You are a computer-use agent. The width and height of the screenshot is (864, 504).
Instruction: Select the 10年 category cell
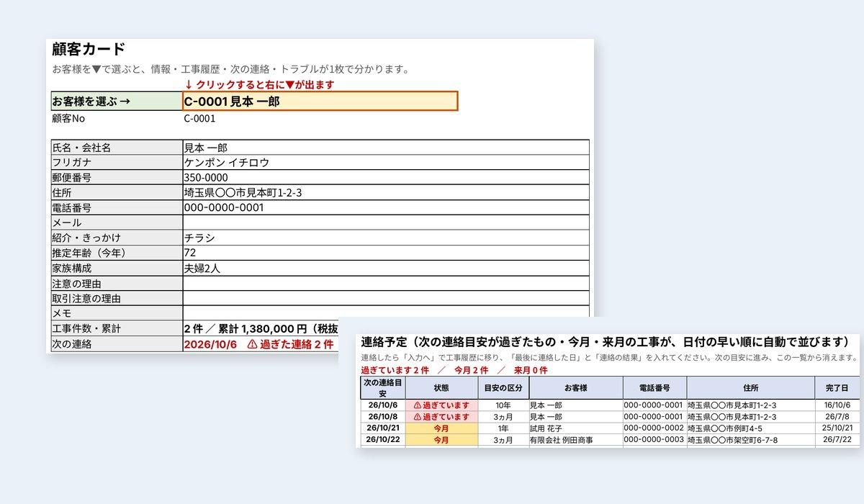tap(503, 405)
